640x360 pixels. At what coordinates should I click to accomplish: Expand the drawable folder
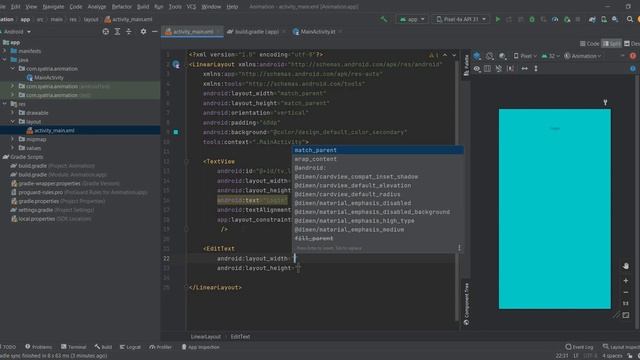pyautogui.click(x=12, y=113)
